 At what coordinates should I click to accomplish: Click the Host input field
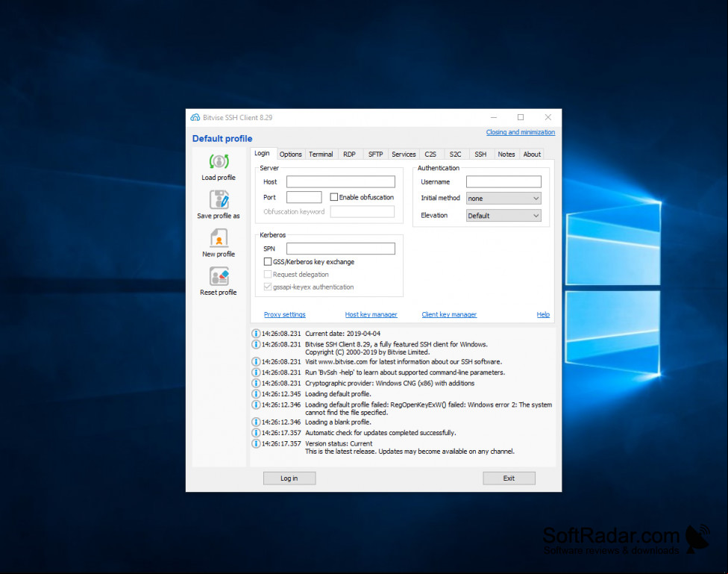(x=341, y=181)
